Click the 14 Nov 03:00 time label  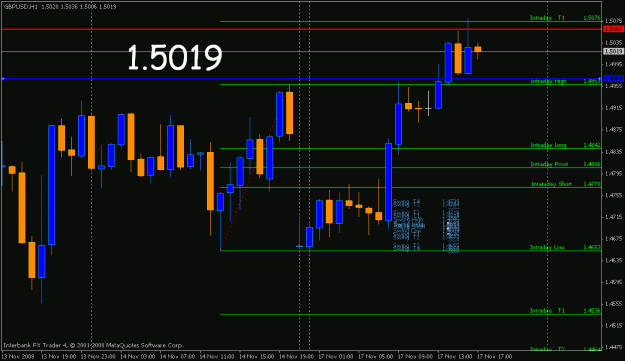coord(138,356)
